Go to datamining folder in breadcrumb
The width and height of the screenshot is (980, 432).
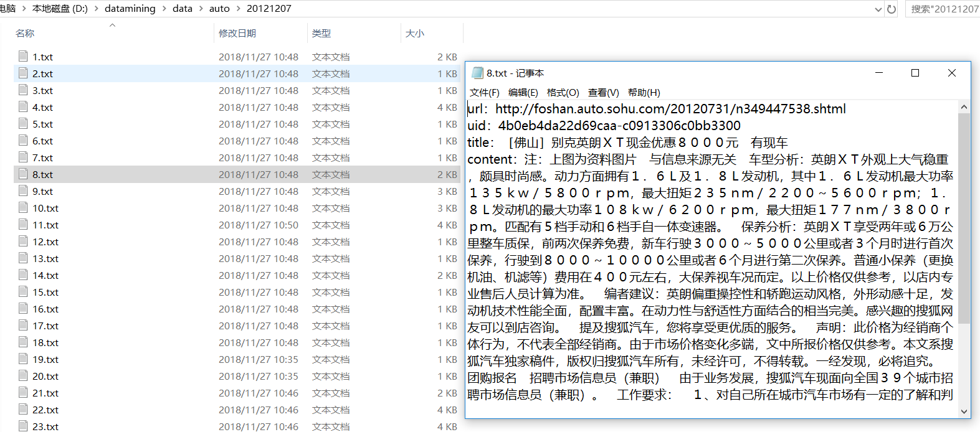tap(130, 9)
